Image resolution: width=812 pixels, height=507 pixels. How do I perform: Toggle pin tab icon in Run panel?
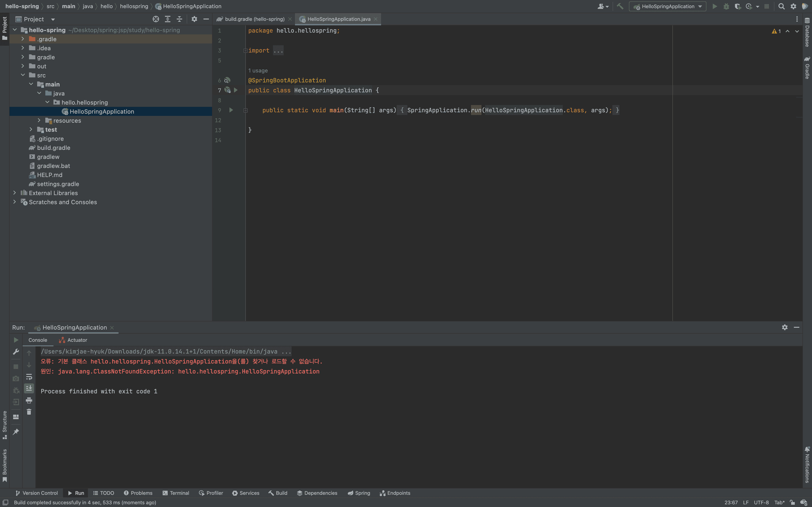16,432
